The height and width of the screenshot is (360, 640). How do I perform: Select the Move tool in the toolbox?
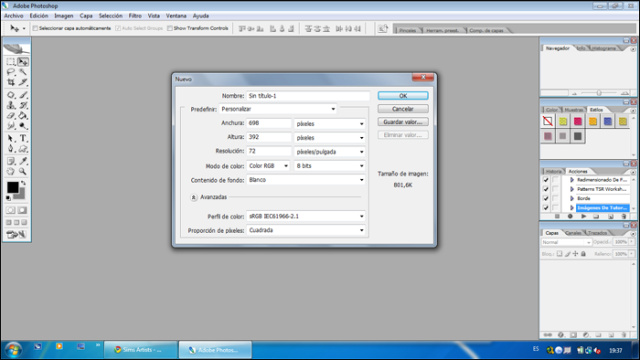[23, 62]
